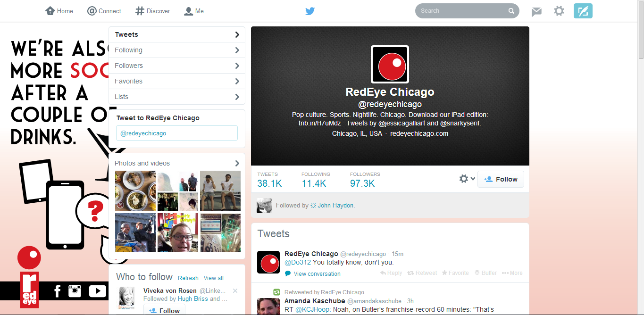Viewport: 644px width, 315px height.
Task: Click the Hugh Briss link
Action: [193, 298]
